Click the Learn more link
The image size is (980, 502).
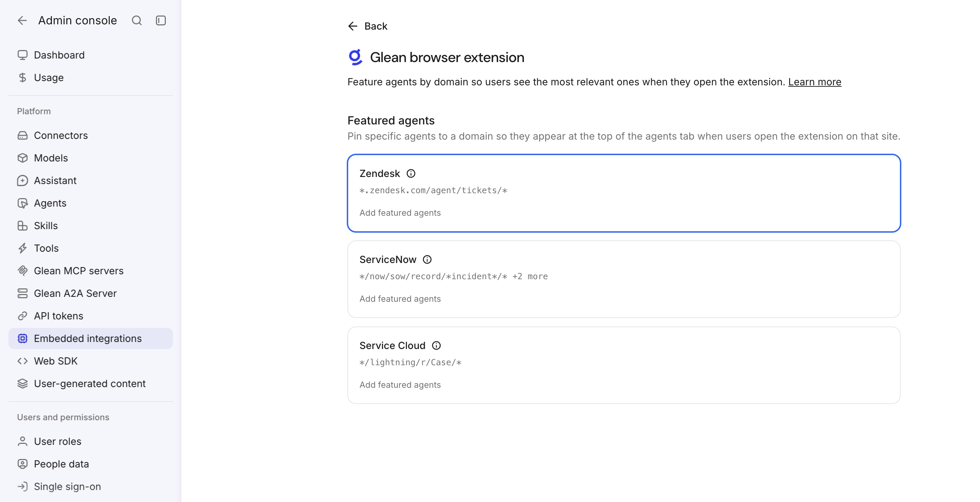pyautogui.click(x=815, y=82)
